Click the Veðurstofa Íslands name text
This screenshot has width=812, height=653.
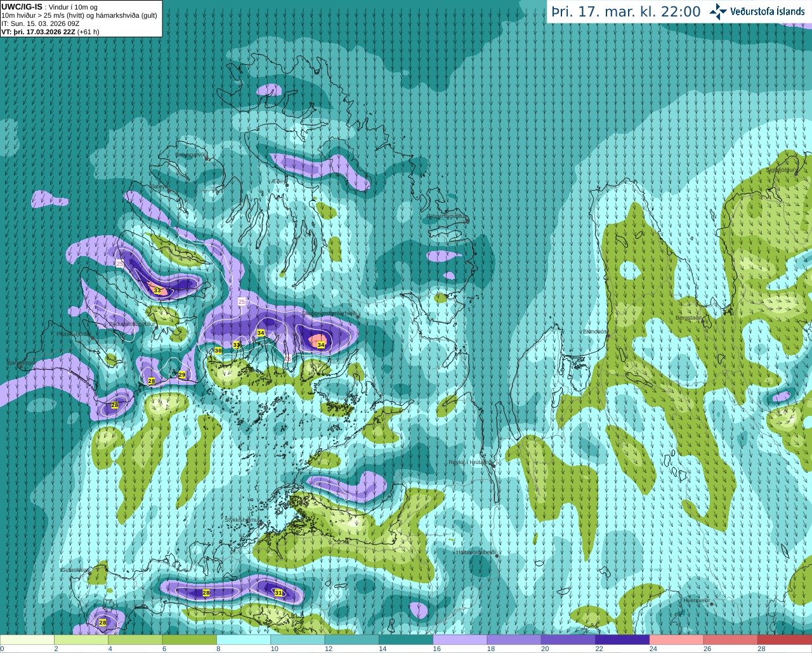pos(768,11)
